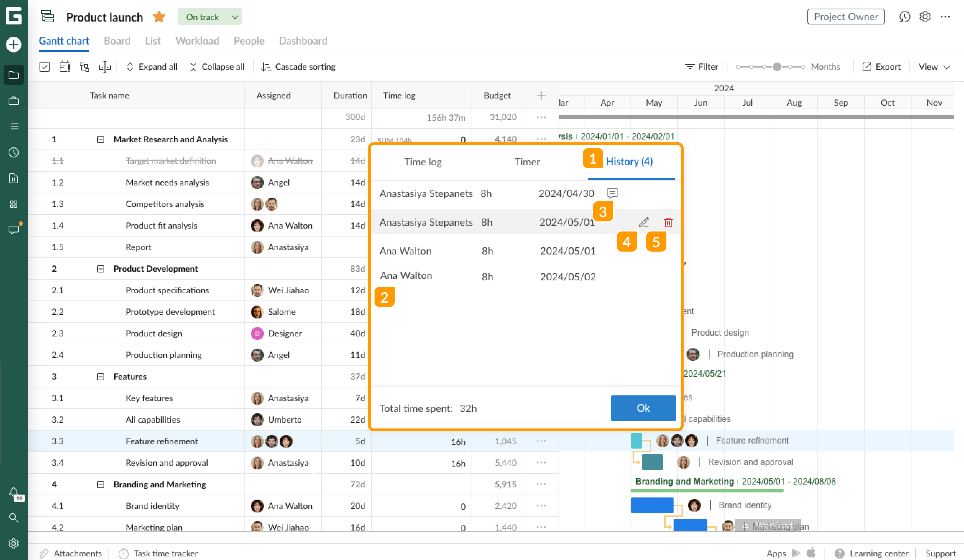Viewport: 964px width, 560px height.
Task: Click the green plus create button in sidebar
Action: pyautogui.click(x=14, y=44)
